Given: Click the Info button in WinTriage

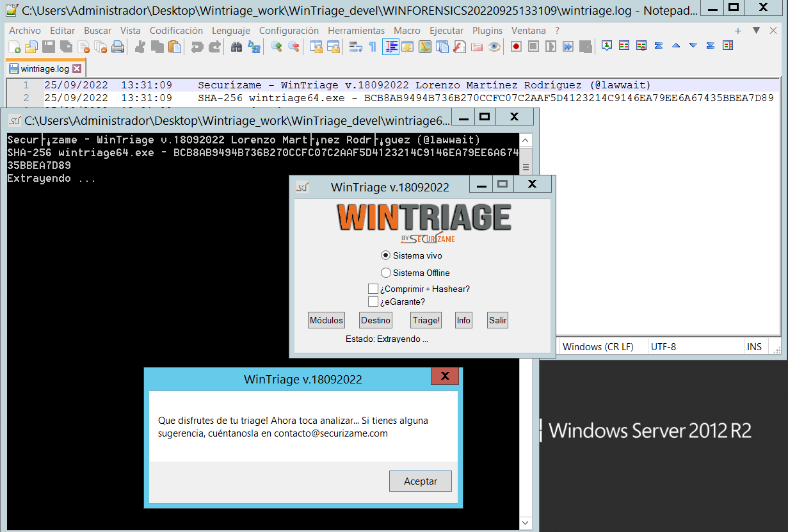Looking at the screenshot, I should click(463, 320).
